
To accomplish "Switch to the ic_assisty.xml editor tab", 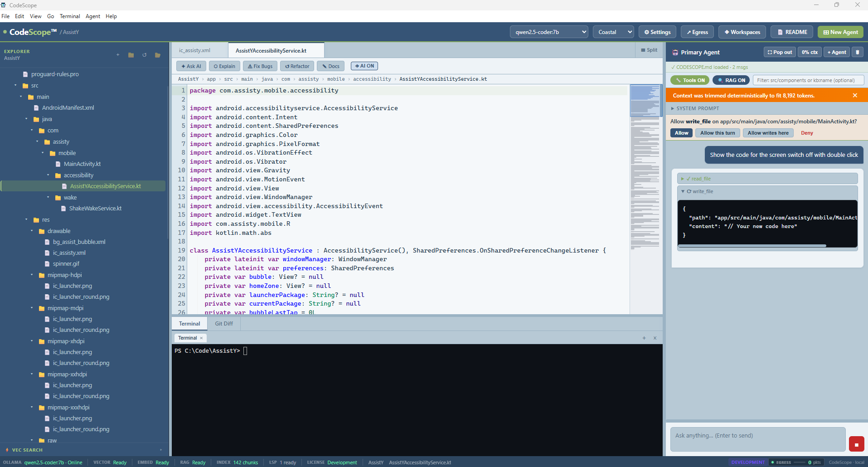I will [195, 50].
